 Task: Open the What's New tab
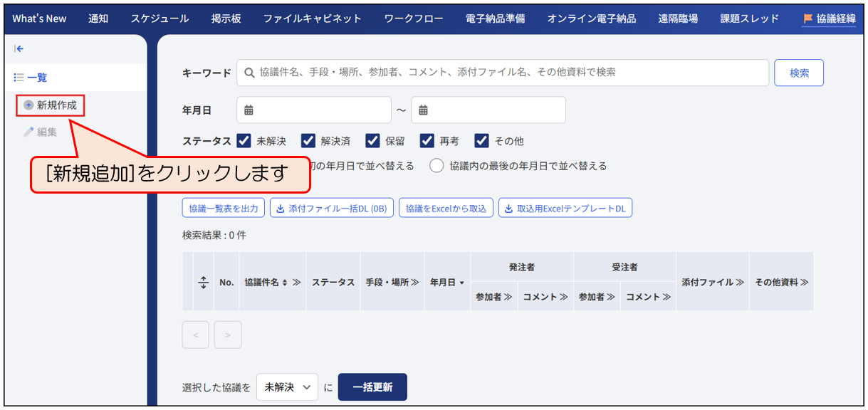(39, 19)
